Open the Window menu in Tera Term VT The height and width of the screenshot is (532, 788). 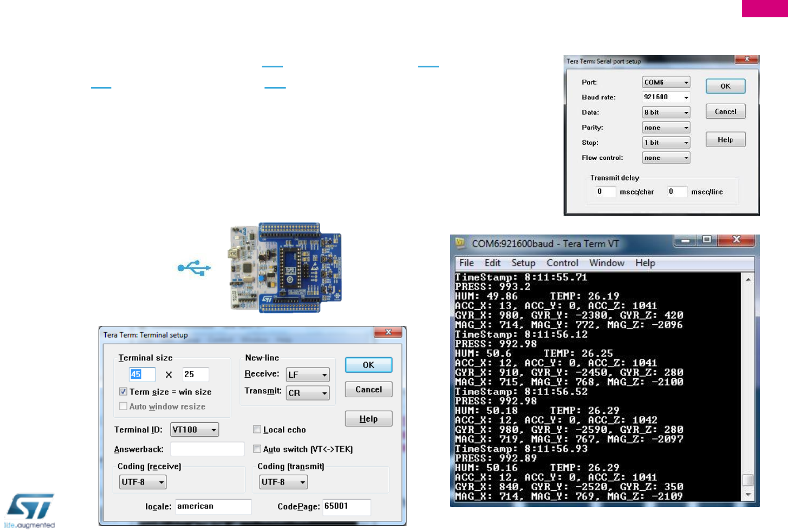pyautogui.click(x=607, y=263)
